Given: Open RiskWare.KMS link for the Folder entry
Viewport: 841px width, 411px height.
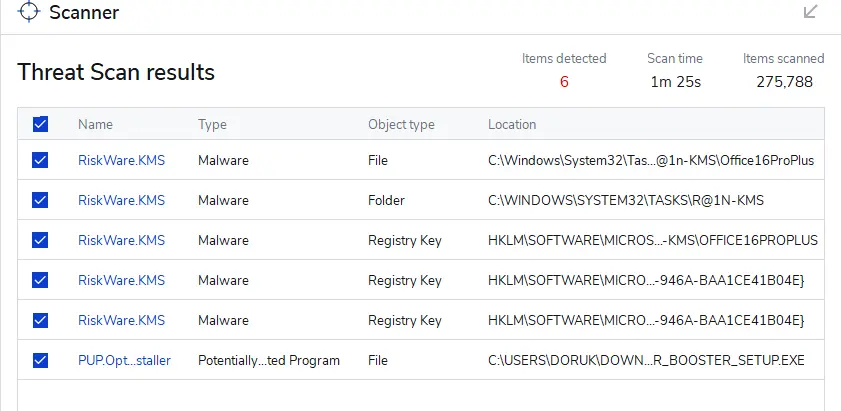Looking at the screenshot, I should 121,200.
